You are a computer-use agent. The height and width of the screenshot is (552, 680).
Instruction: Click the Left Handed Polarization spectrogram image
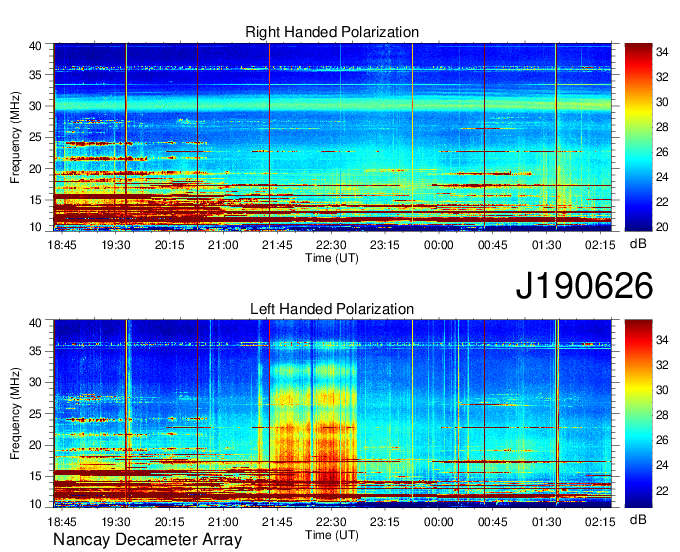(x=332, y=414)
